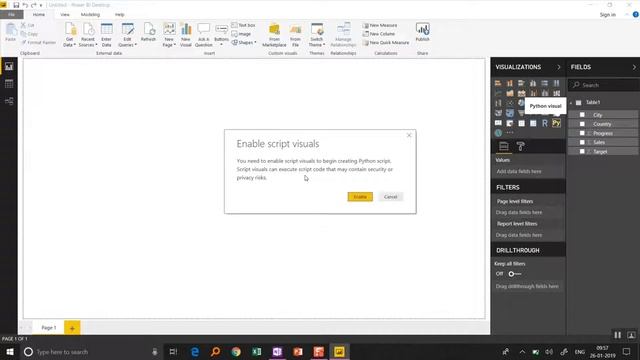Switch to the View ribbon tab
The width and height of the screenshot is (640, 360).
coord(65,15)
